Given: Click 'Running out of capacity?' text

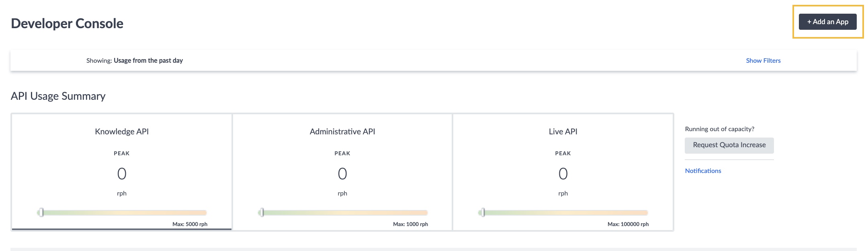Looking at the screenshot, I should pyautogui.click(x=719, y=129).
